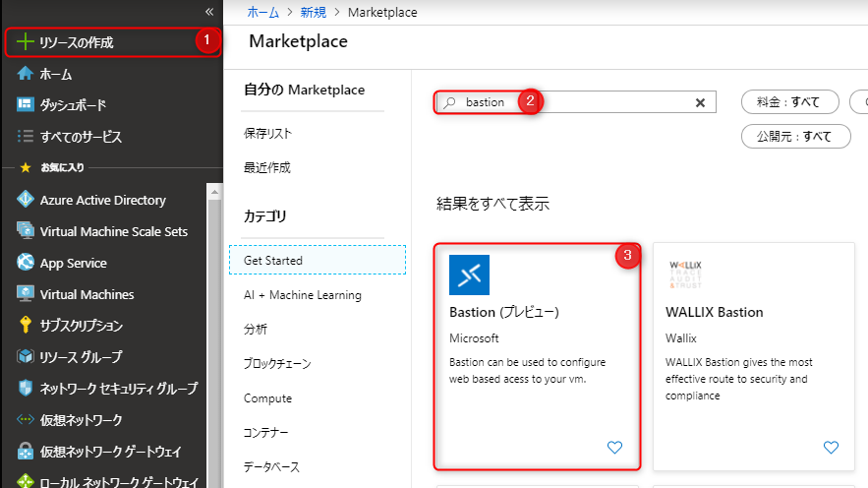Click the magnifier icon in the search box
The image size is (868, 488).
(x=449, y=102)
